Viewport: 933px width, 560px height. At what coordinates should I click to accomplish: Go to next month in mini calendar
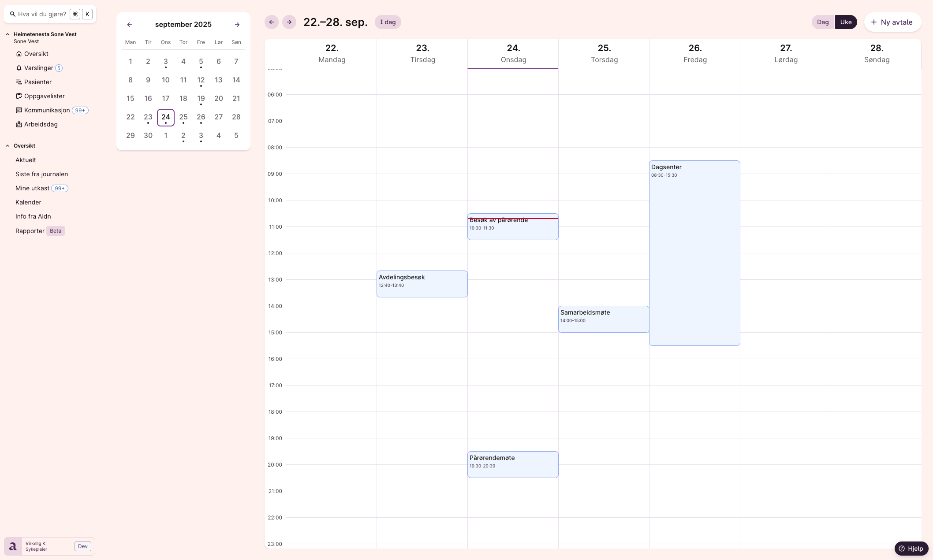coord(237,25)
